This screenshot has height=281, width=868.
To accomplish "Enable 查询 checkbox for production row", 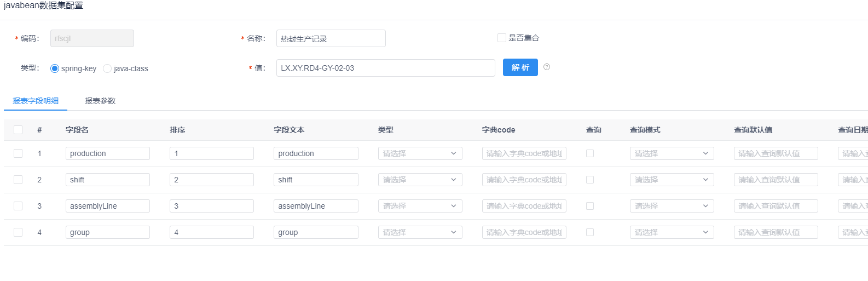I will click(x=590, y=153).
